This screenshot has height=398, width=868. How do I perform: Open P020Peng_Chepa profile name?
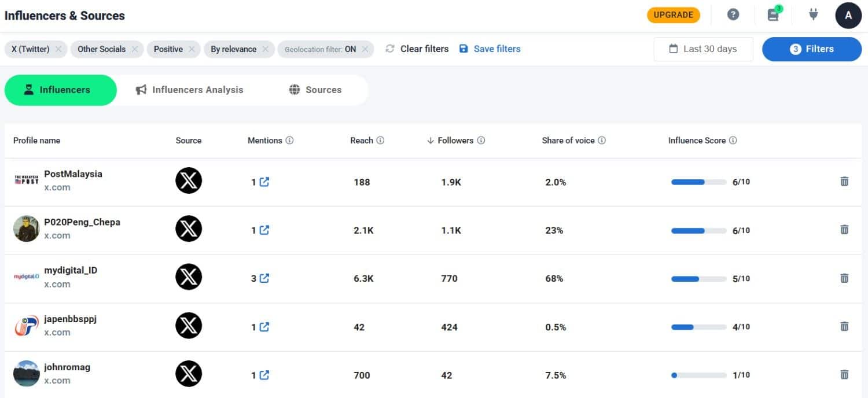[x=82, y=222]
